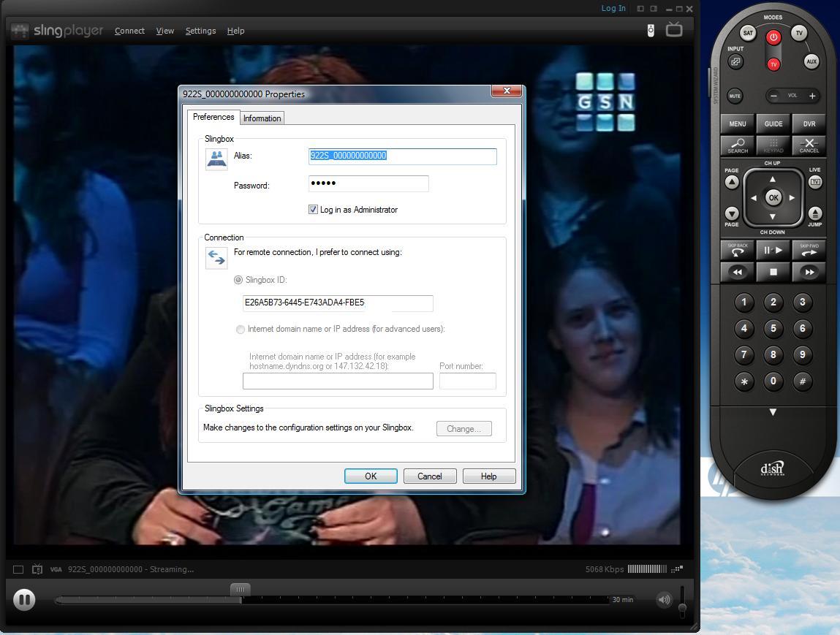
Task: Click the Log In link
Action: tap(613, 8)
